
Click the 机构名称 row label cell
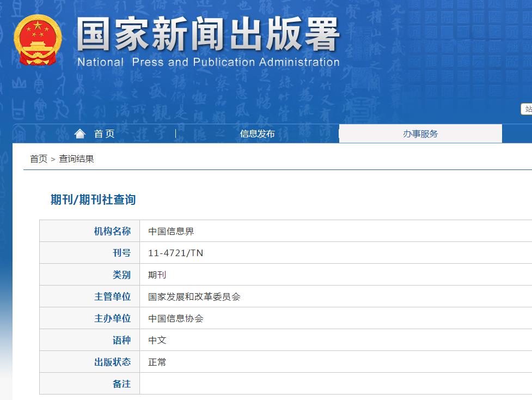[x=113, y=231]
